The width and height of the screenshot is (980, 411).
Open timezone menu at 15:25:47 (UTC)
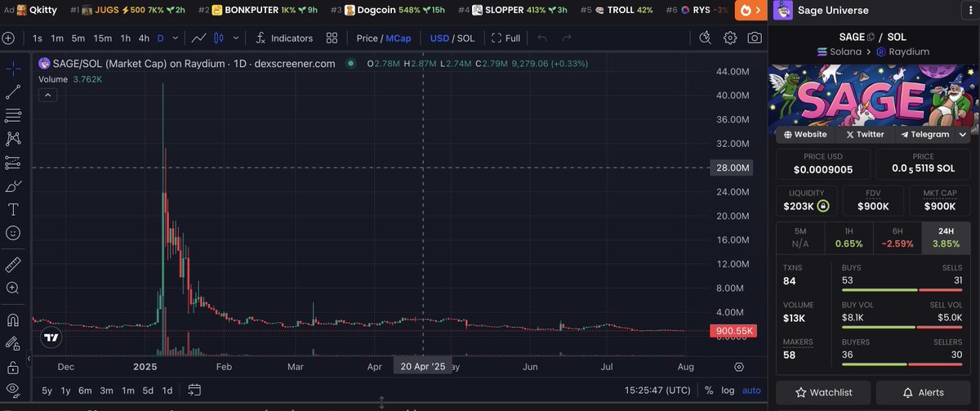pos(659,391)
